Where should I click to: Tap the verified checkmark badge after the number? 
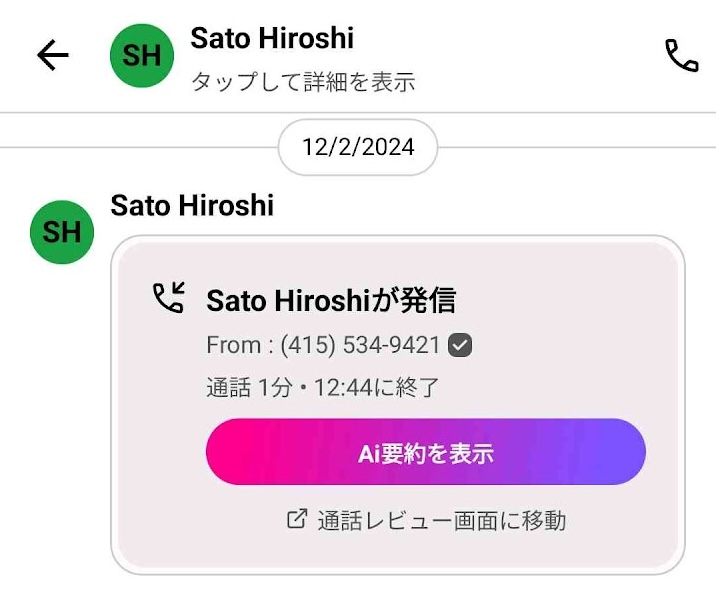[x=460, y=345]
